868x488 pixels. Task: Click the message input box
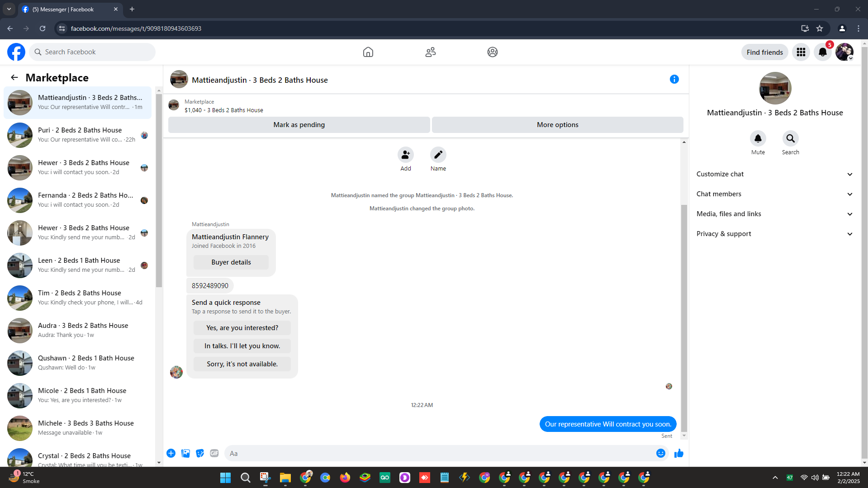click(439, 453)
